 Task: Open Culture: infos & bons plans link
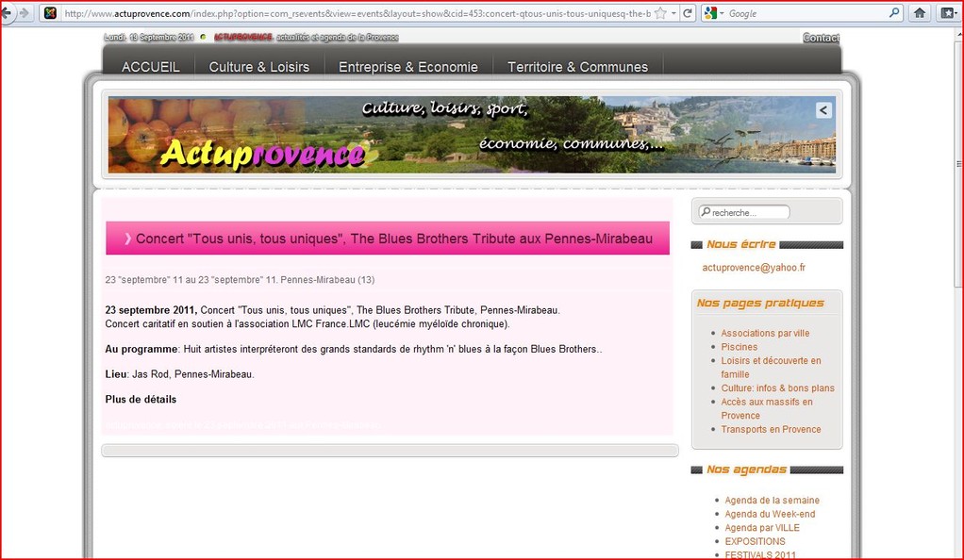pos(778,387)
